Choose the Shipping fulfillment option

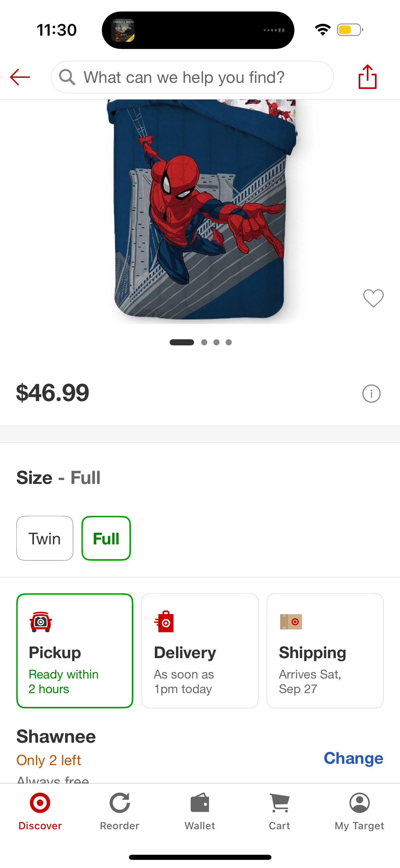click(325, 650)
